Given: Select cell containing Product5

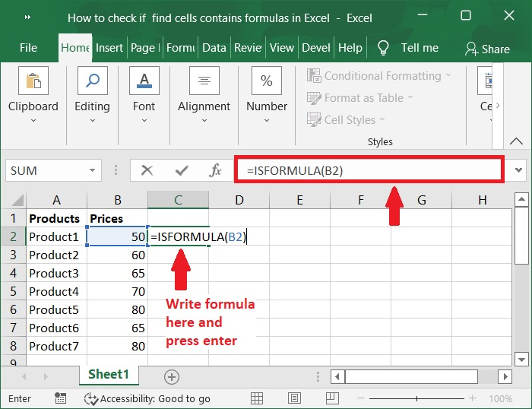Looking at the screenshot, I should [57, 309].
